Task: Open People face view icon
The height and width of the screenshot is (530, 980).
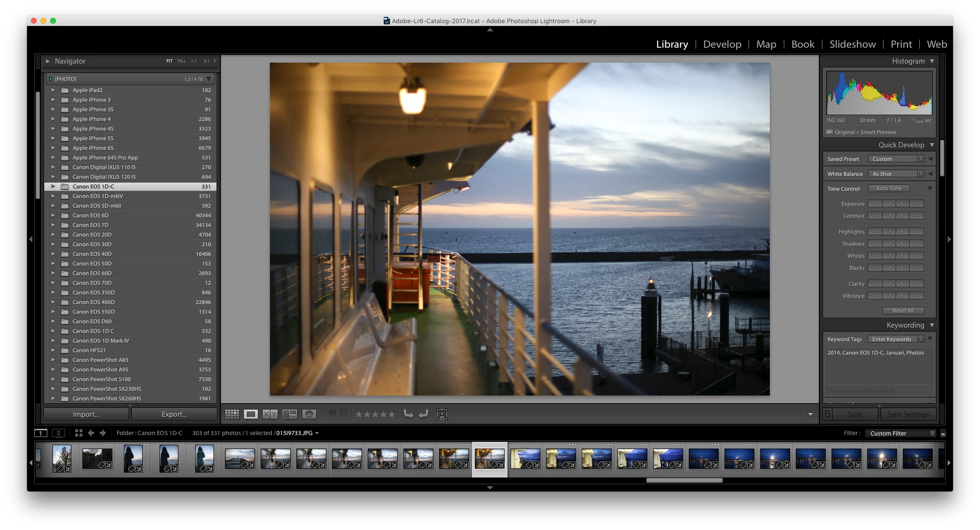Action: tap(309, 414)
